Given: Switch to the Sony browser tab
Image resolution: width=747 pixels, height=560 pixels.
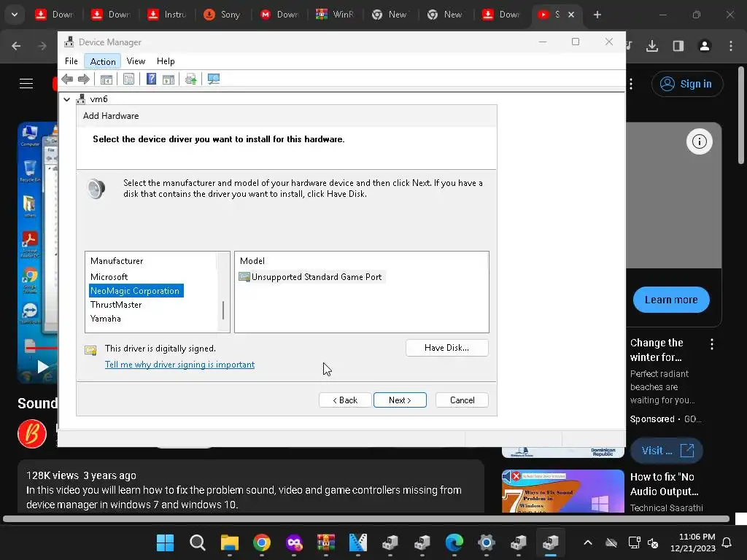Looking at the screenshot, I should [x=223, y=15].
